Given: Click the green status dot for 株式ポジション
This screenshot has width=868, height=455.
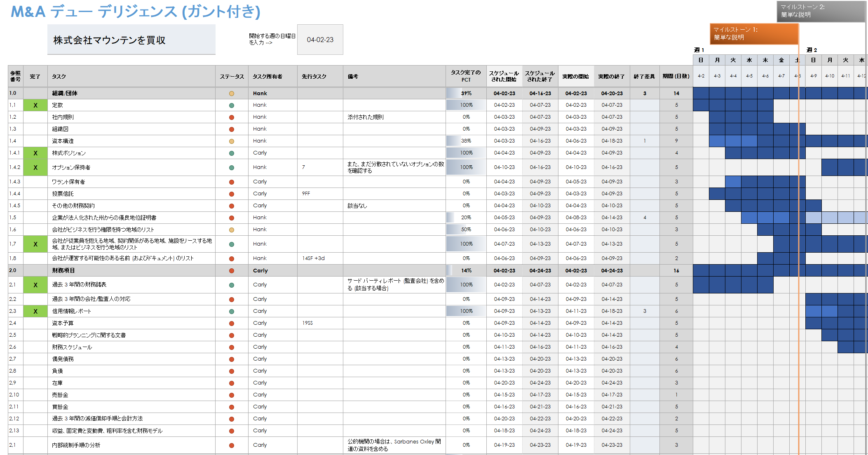Looking at the screenshot, I should click(x=232, y=153).
